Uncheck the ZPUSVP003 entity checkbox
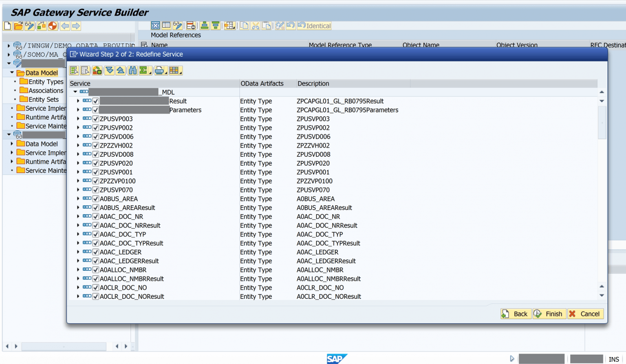The width and height of the screenshot is (626, 364). click(95, 118)
